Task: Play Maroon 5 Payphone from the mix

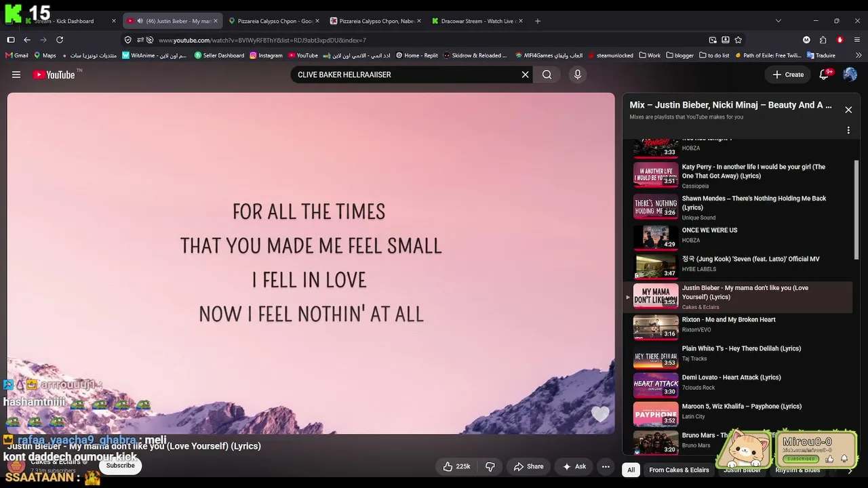Action: click(x=743, y=413)
